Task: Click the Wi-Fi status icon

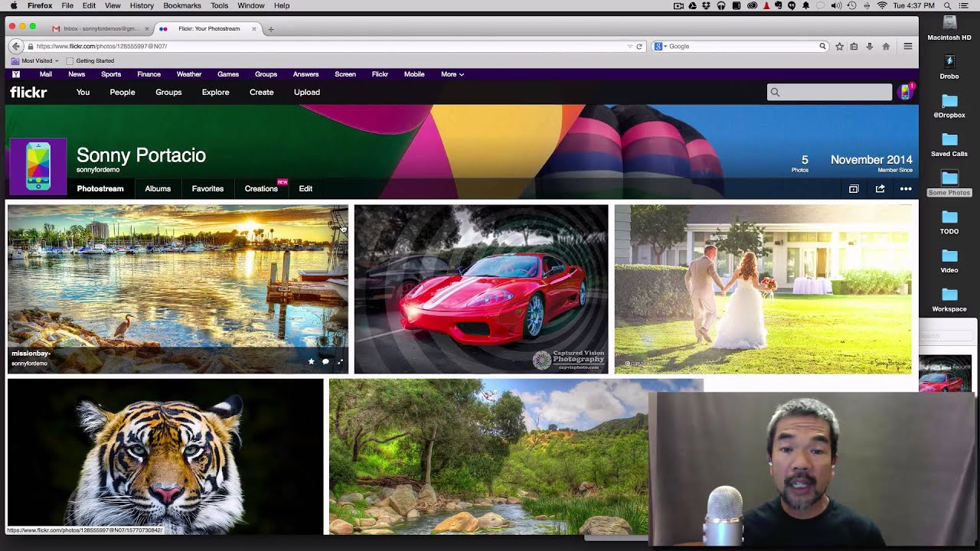Action: pos(882,5)
